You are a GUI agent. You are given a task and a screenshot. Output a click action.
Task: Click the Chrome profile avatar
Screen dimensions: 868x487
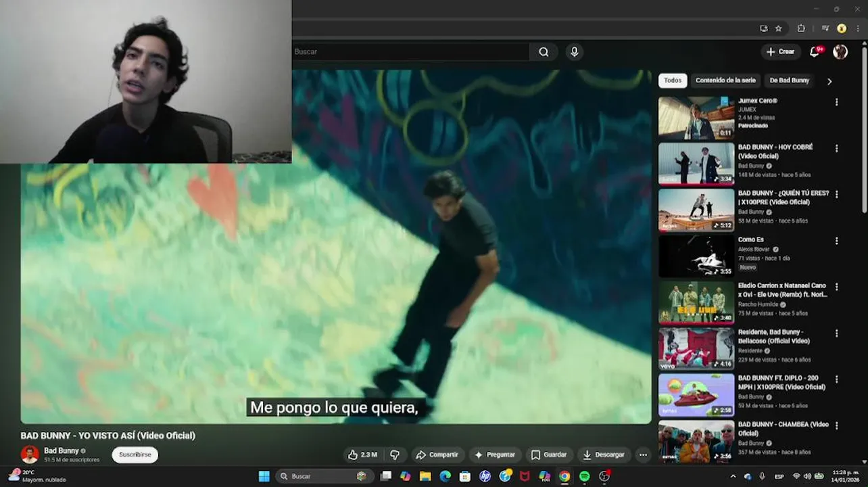pos(842,28)
